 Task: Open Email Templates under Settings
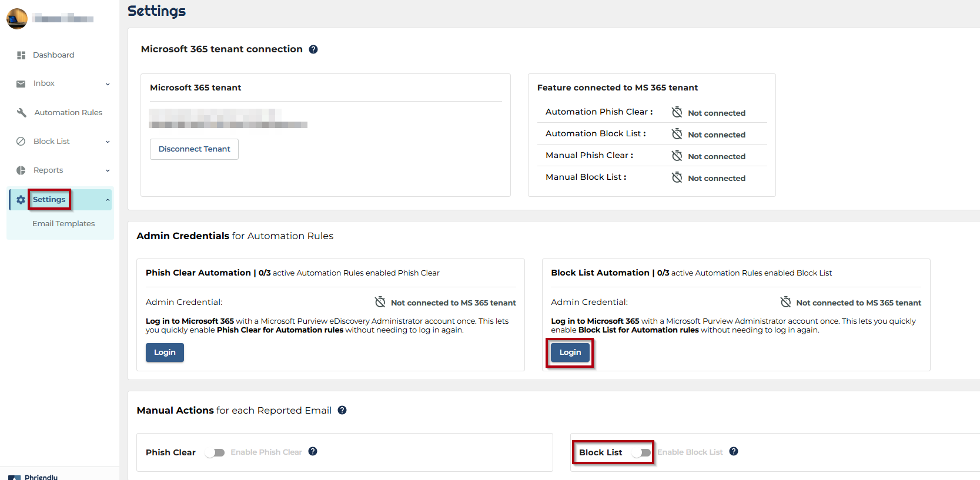pyautogui.click(x=63, y=224)
